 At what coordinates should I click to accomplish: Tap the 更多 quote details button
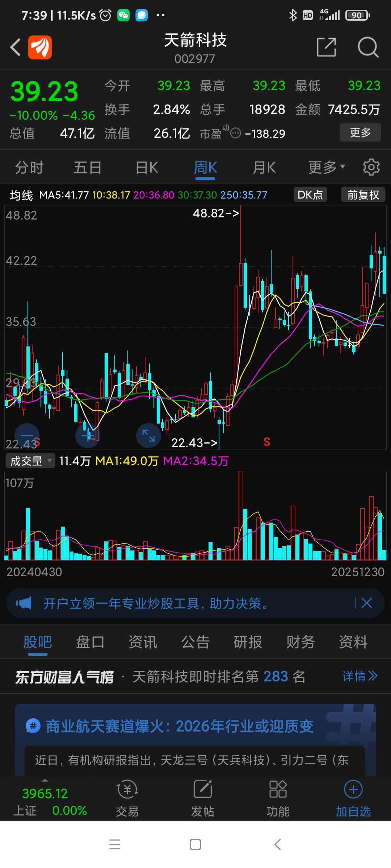pos(360,132)
